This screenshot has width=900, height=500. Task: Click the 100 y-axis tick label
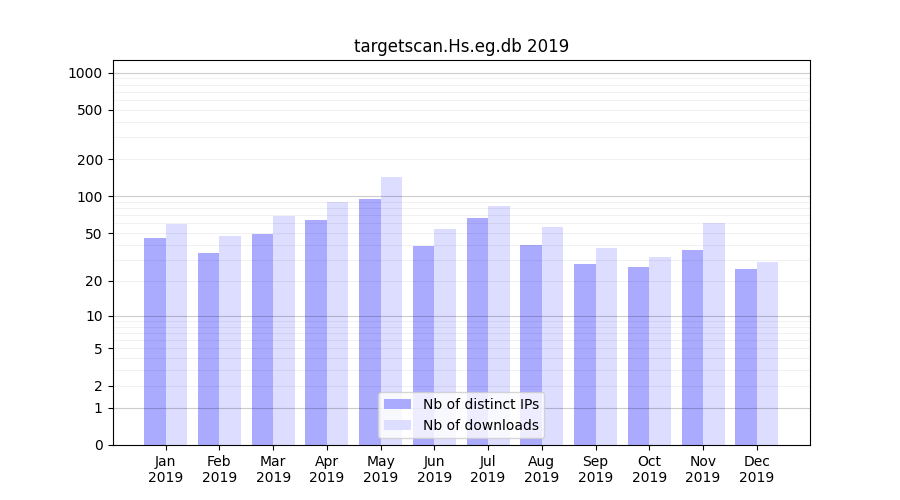click(89, 197)
